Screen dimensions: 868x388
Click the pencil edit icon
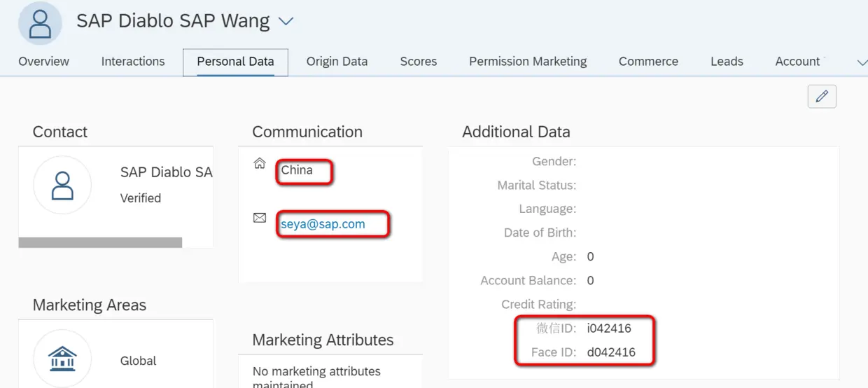pyautogui.click(x=822, y=97)
